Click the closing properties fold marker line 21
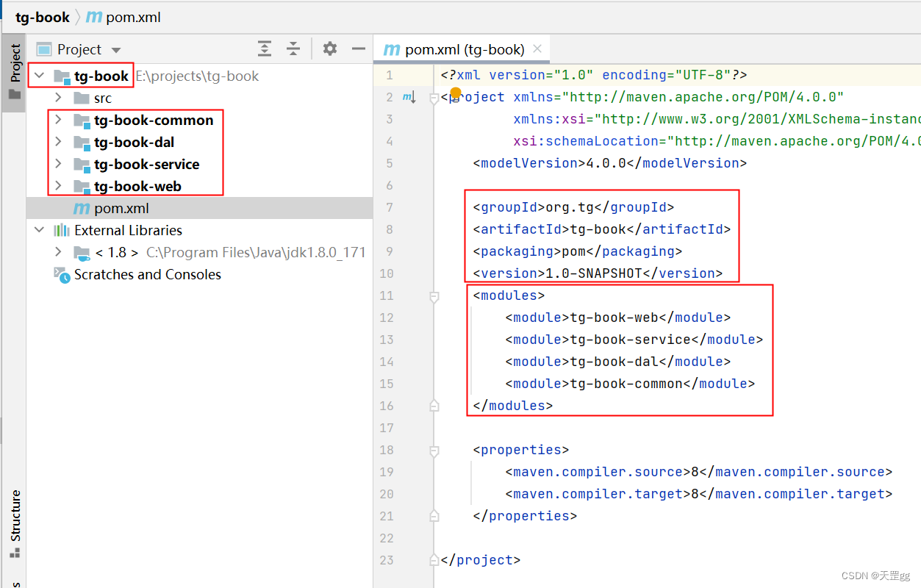The height and width of the screenshot is (588, 921). pyautogui.click(x=434, y=516)
